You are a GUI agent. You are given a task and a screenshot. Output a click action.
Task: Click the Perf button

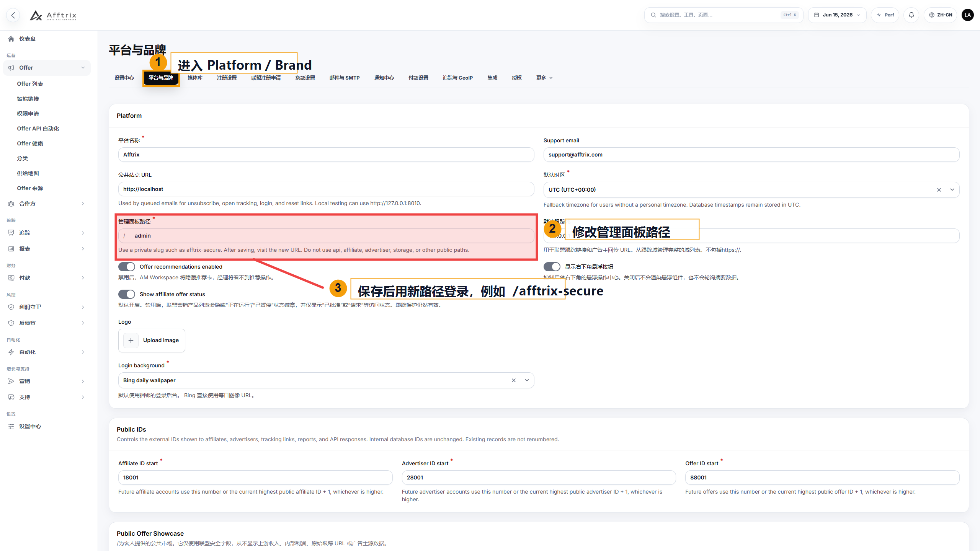click(x=885, y=15)
